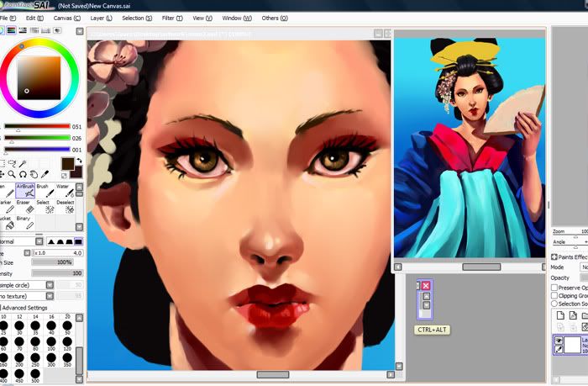Viewport: 588px width, 386px height.
Task: Click the transparent color toggle below foreground swatch
Action: (64, 176)
